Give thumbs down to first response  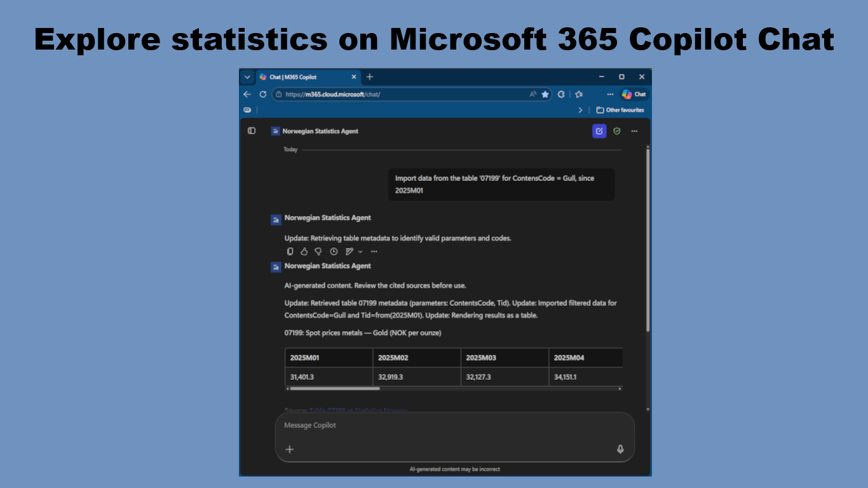(318, 251)
